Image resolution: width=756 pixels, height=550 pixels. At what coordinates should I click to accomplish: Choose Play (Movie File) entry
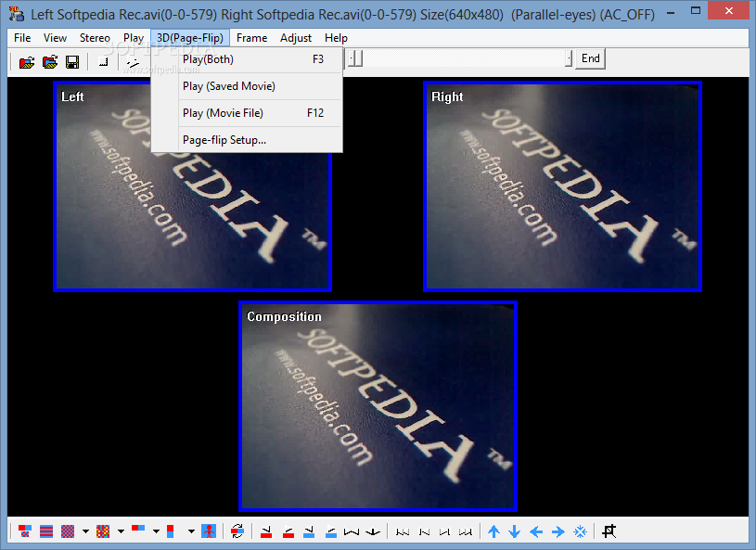click(x=247, y=113)
